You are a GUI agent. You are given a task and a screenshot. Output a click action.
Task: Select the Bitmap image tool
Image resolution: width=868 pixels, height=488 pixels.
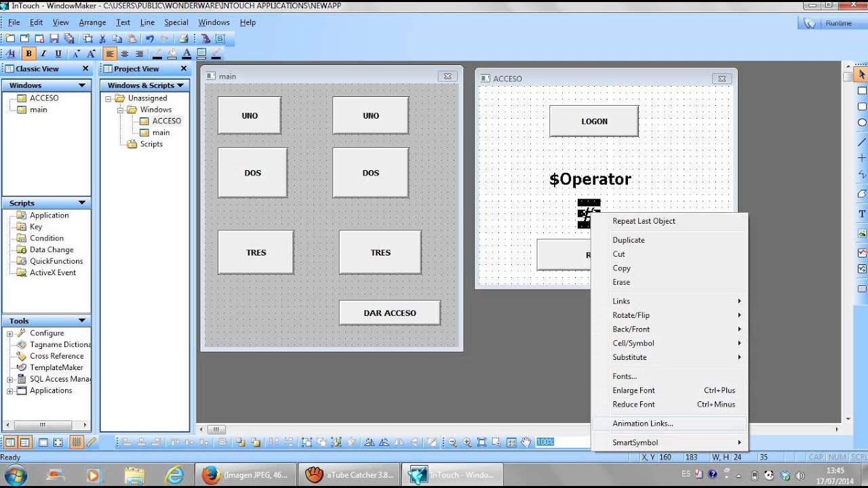pos(862,232)
